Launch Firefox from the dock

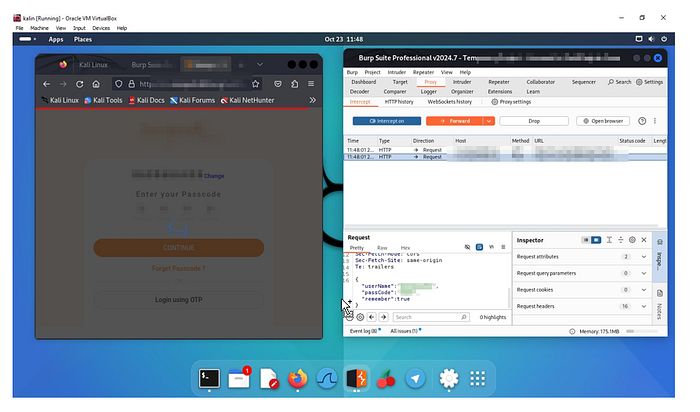click(x=298, y=379)
